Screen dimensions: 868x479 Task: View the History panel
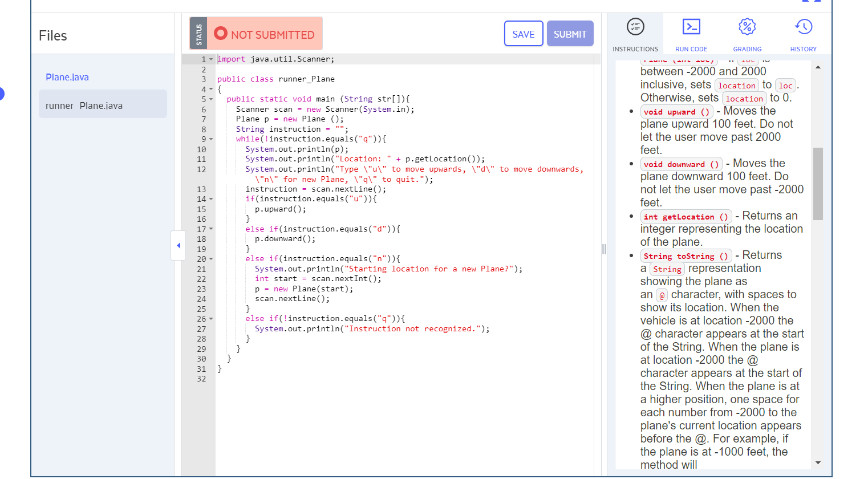click(x=803, y=34)
